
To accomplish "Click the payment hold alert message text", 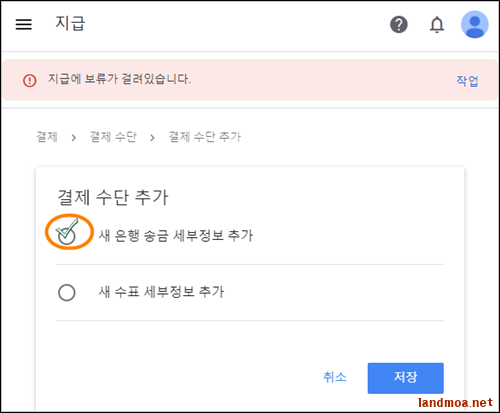I will tap(119, 79).
